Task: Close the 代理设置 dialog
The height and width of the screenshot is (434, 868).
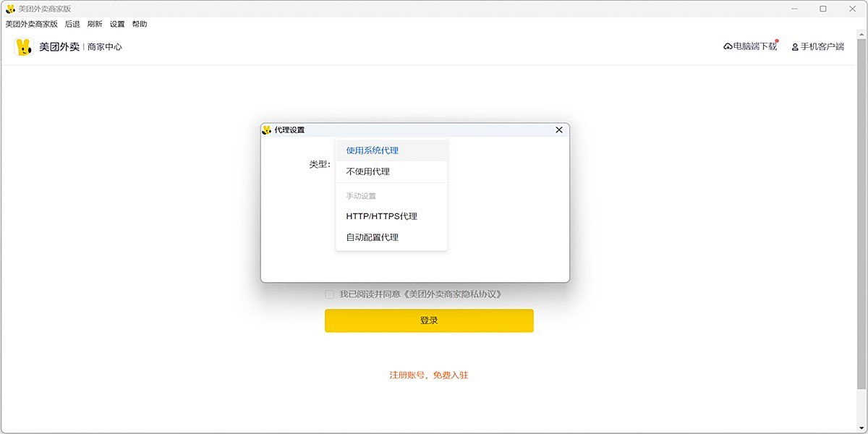Action: (x=558, y=130)
